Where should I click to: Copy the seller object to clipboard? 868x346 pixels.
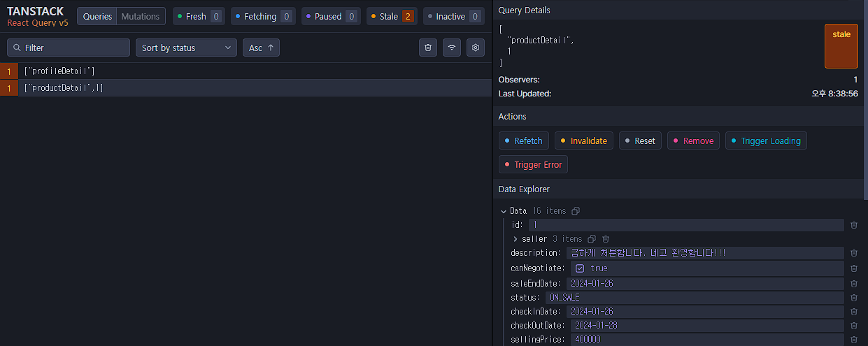(592, 239)
